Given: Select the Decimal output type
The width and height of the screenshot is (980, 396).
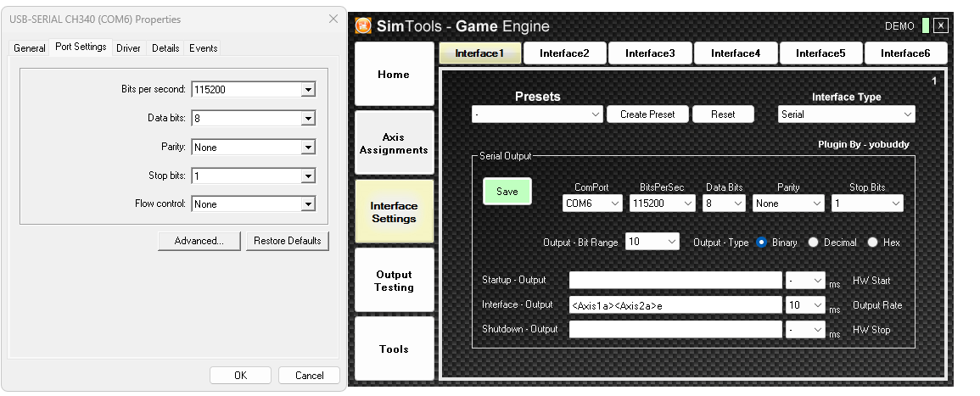Looking at the screenshot, I should 813,243.
